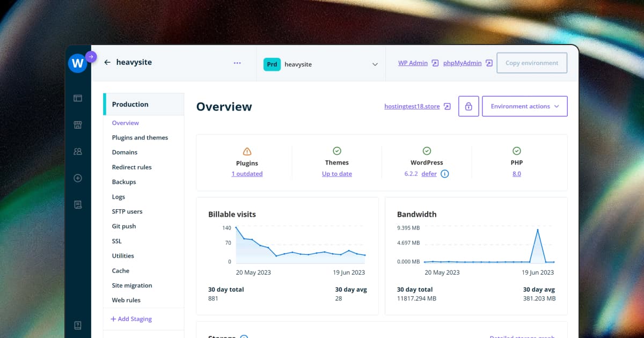644x338 pixels.
Task: Click Add Staging
Action: pyautogui.click(x=131, y=319)
